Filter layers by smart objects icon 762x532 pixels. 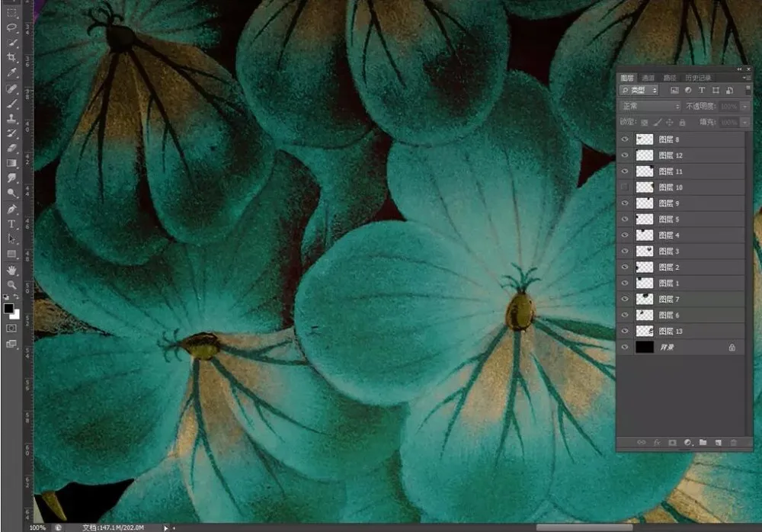tap(729, 91)
